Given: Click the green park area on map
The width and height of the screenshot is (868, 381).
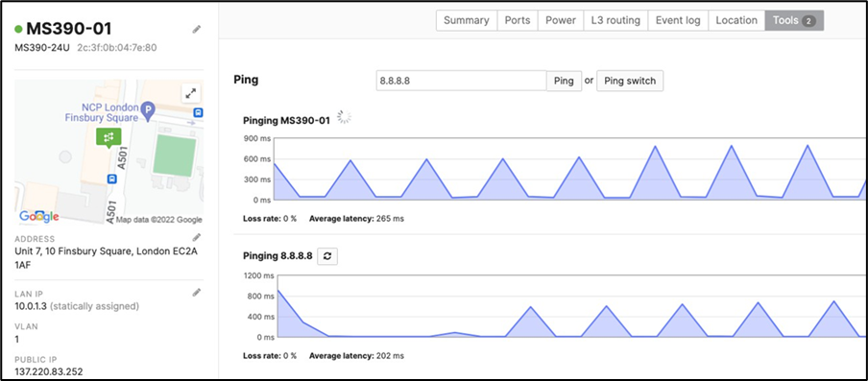Looking at the screenshot, I should click(x=175, y=156).
